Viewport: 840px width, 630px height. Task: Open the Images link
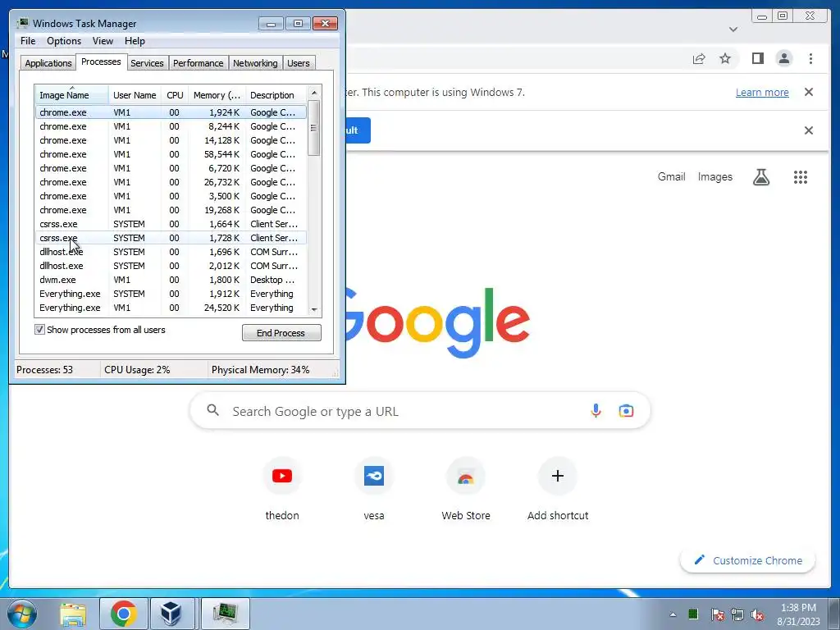point(714,177)
